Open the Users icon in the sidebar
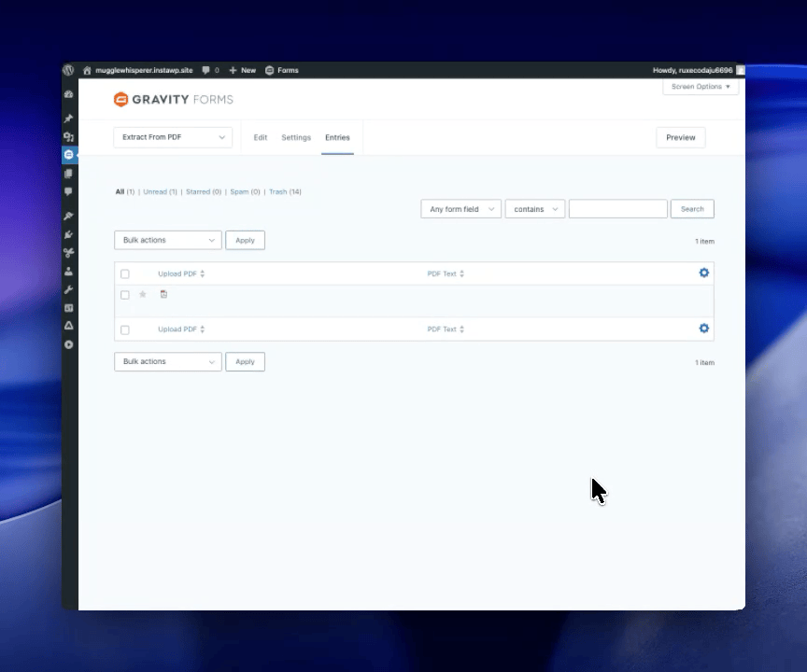Screen dimensions: 807x672 [68, 272]
